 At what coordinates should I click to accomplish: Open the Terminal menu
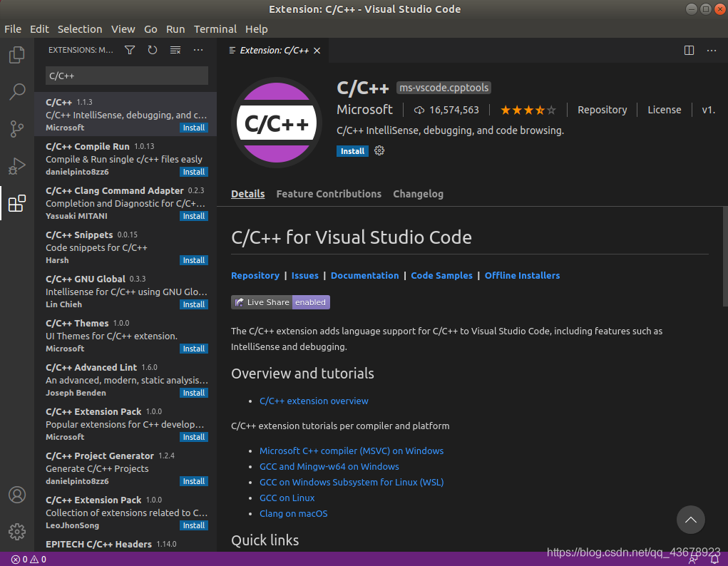pos(215,29)
